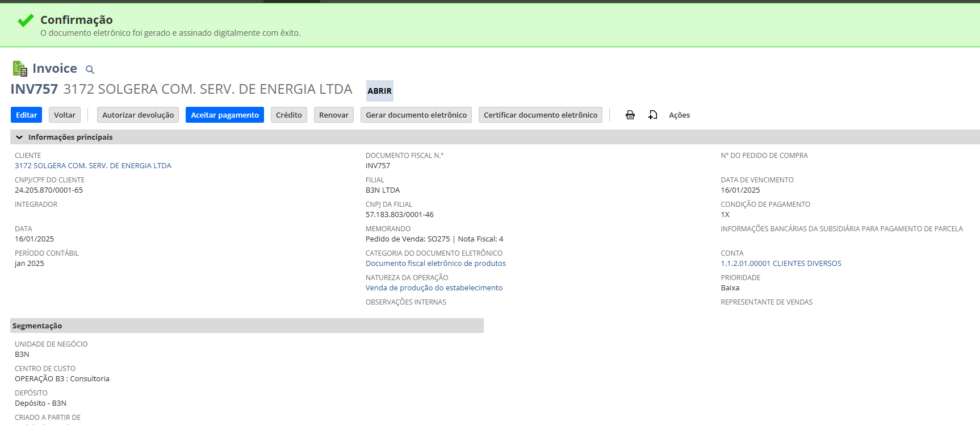This screenshot has width=980, height=425.
Task: Click the printer icon
Action: [630, 115]
